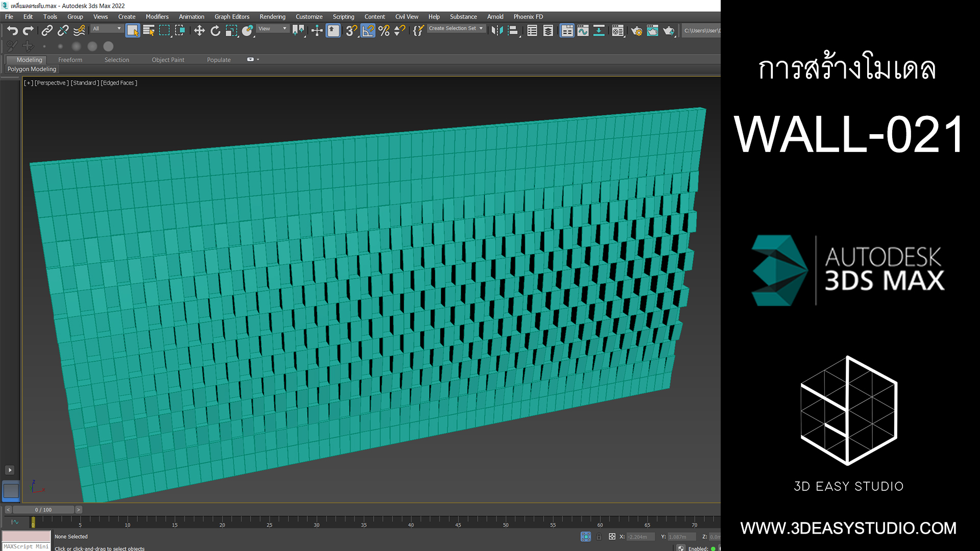980x551 pixels.
Task: Click the Edged Faces viewport label
Action: click(119, 83)
